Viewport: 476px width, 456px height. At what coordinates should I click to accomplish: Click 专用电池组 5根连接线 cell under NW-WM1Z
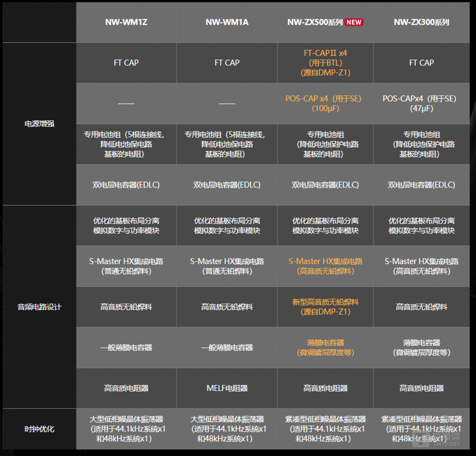[126, 144]
